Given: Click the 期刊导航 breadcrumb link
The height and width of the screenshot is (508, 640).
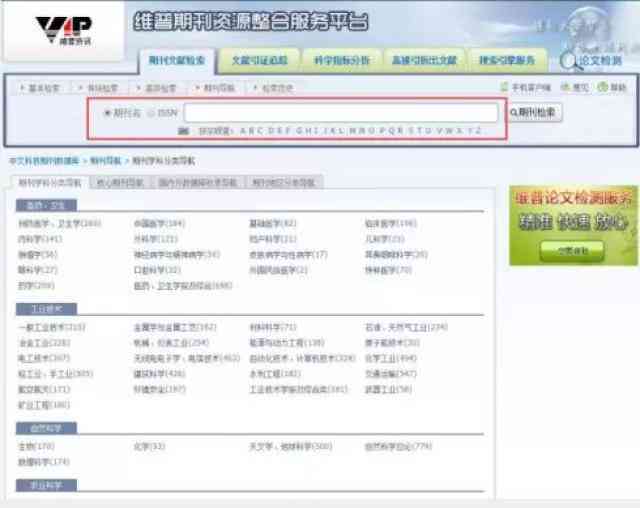Looking at the screenshot, I should pos(106,161).
